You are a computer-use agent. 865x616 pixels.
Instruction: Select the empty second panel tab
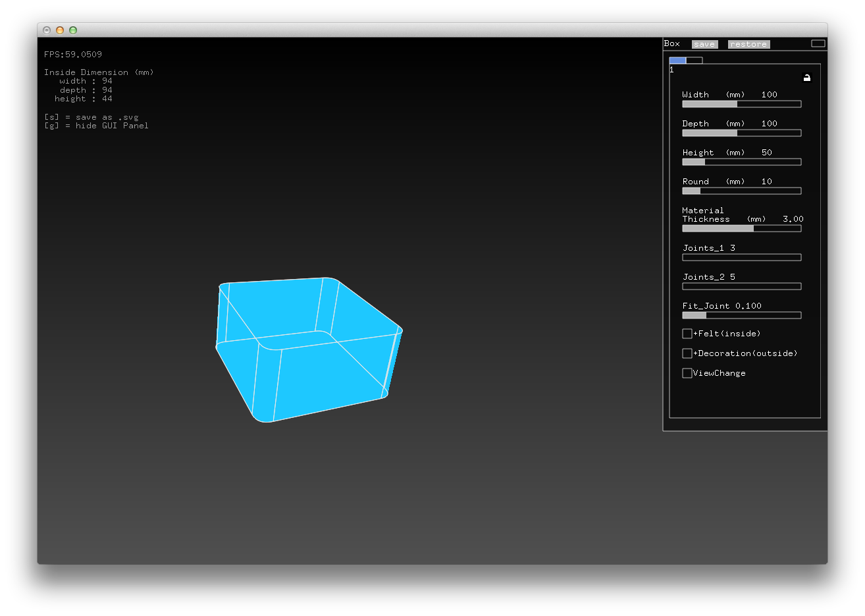(694, 60)
